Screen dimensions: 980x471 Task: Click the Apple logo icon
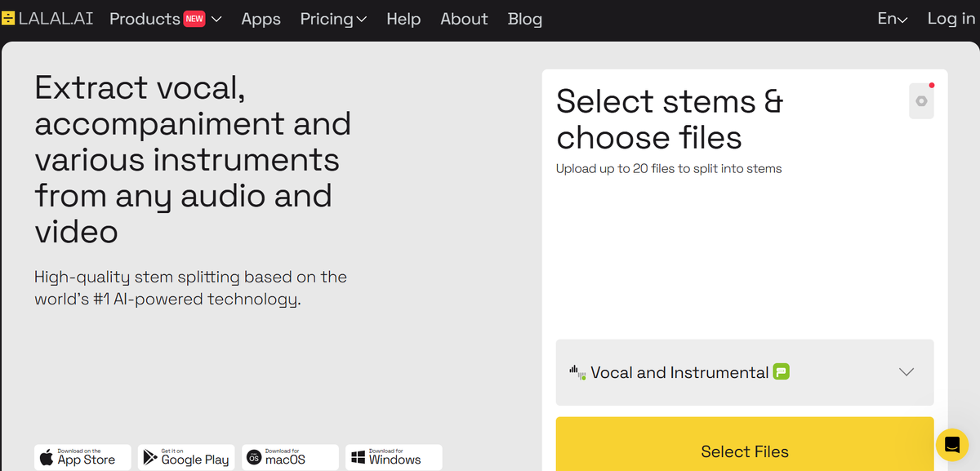(x=47, y=457)
